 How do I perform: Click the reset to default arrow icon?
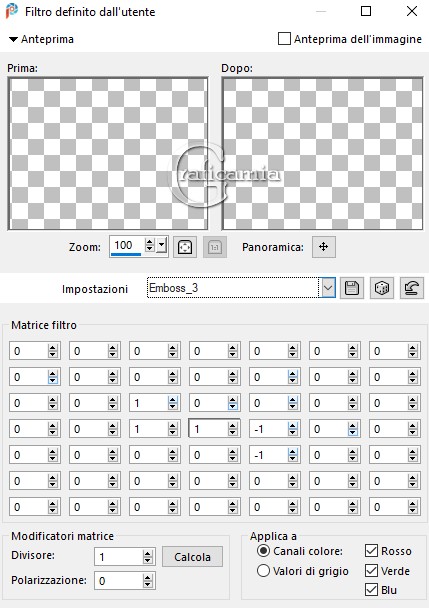412,288
